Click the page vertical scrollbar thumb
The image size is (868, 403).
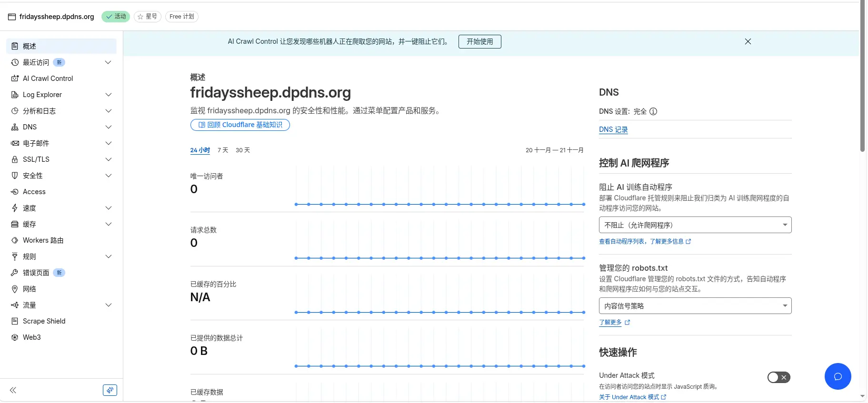tap(862, 76)
